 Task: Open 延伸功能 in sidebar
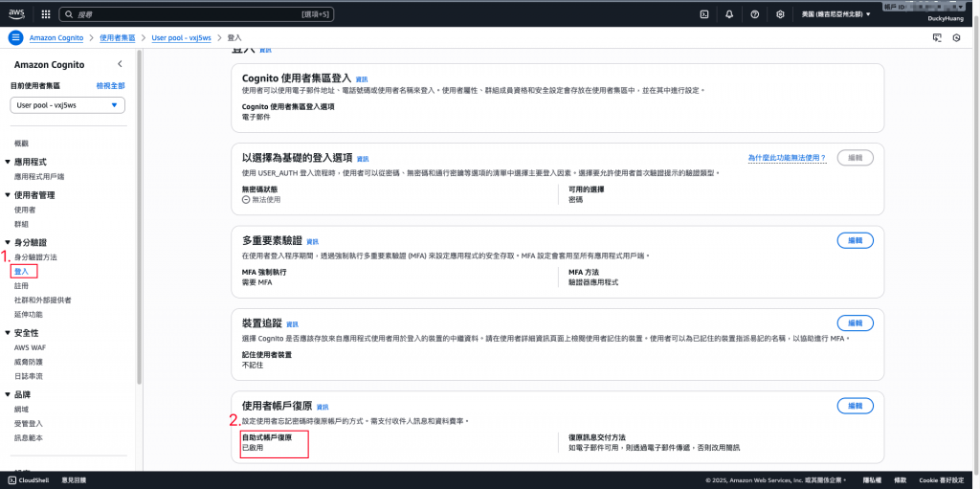tap(28, 315)
